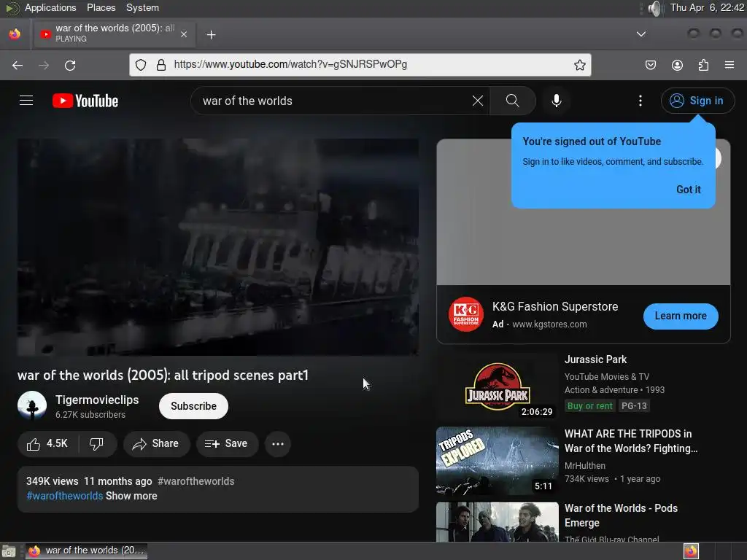
Task: Open the YouTube hamburger guide menu
Action: pyautogui.click(x=26, y=101)
